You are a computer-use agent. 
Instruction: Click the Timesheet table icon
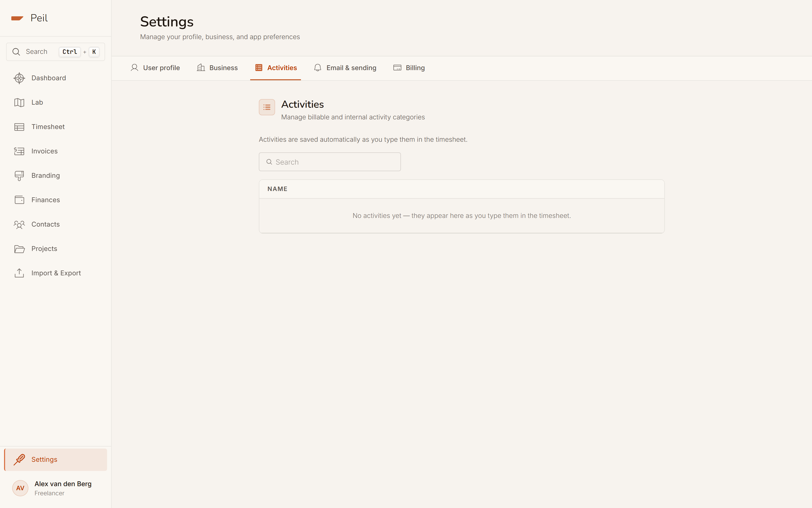point(19,127)
